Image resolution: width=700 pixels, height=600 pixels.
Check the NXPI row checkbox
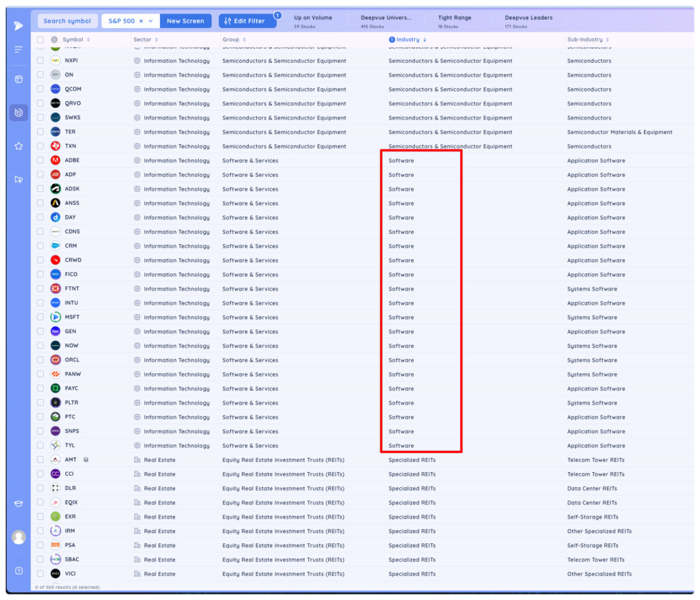tap(40, 60)
